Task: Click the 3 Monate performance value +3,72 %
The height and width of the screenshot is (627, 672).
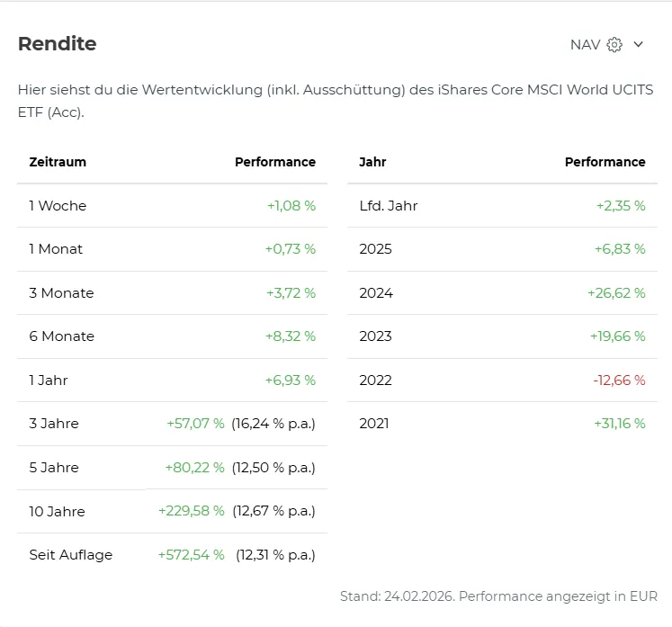Action: click(291, 293)
